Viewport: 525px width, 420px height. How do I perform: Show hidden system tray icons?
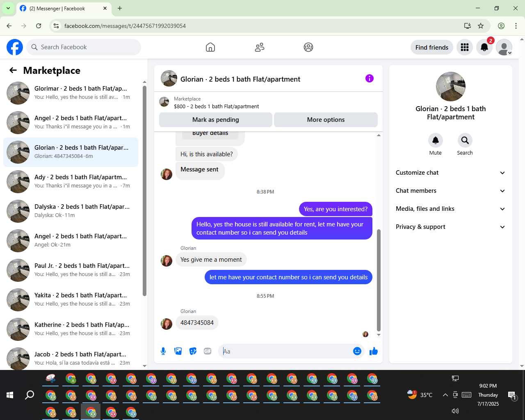click(x=445, y=395)
